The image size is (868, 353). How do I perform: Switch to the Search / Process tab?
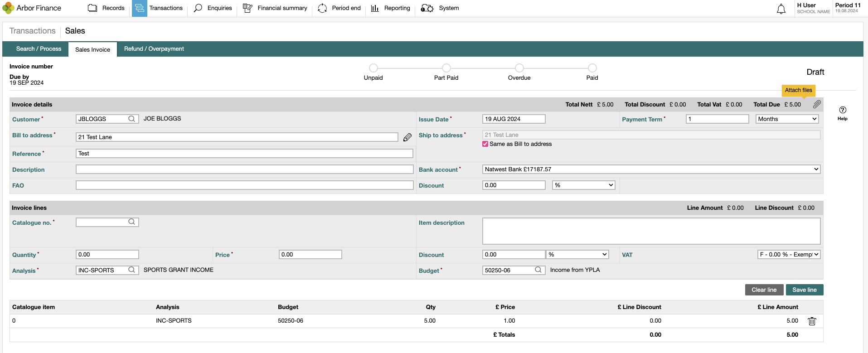point(39,49)
